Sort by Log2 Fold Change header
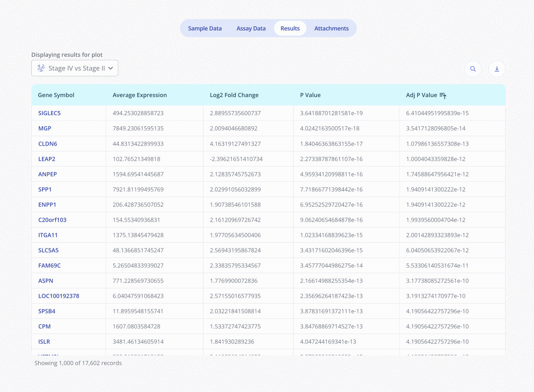 234,95
